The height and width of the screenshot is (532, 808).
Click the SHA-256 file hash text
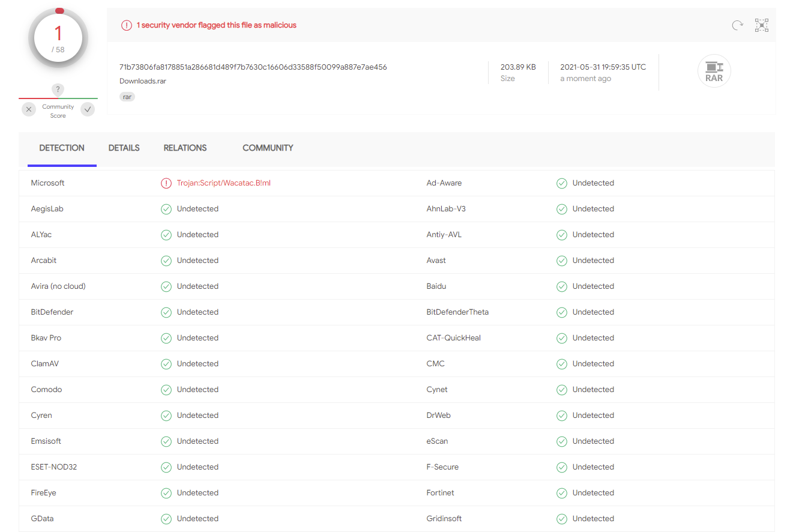click(253, 67)
